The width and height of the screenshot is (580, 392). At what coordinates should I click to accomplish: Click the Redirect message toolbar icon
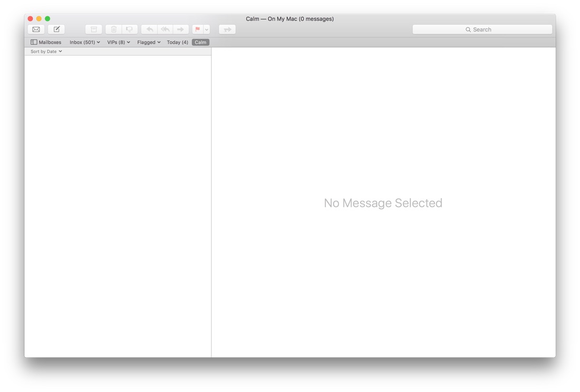[x=227, y=29]
